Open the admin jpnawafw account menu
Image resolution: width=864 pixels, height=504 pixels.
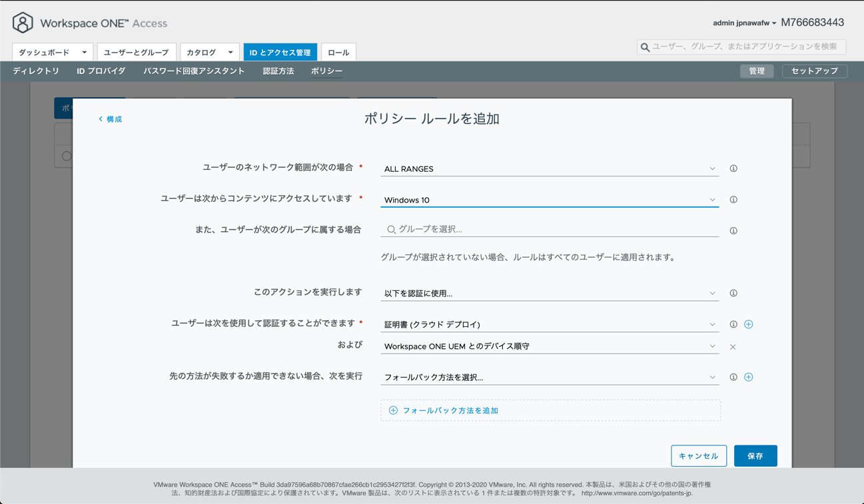coord(744,23)
